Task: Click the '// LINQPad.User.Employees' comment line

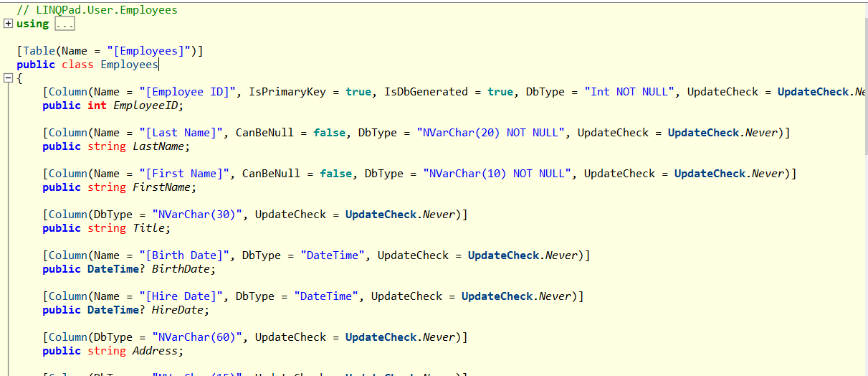Action: [97, 10]
